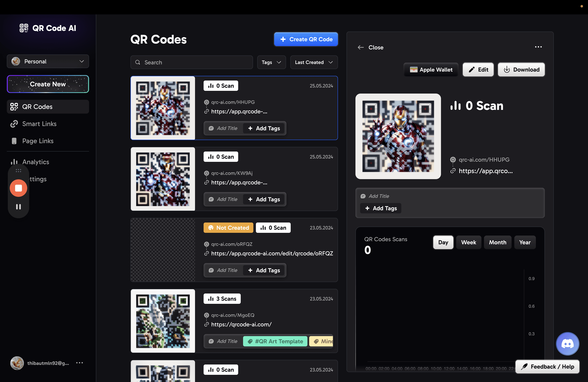Click the magnifier icon in Search field
This screenshot has height=382, width=588.
click(x=138, y=62)
